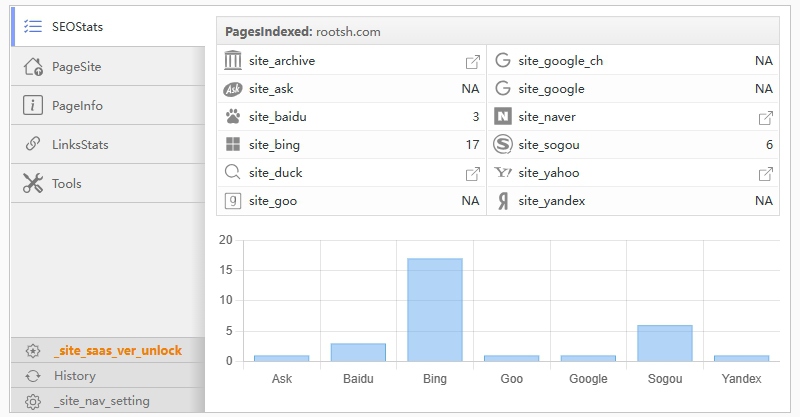The height and width of the screenshot is (417, 800).
Task: Select the PageInfo sidebar tab
Action: coord(77,106)
